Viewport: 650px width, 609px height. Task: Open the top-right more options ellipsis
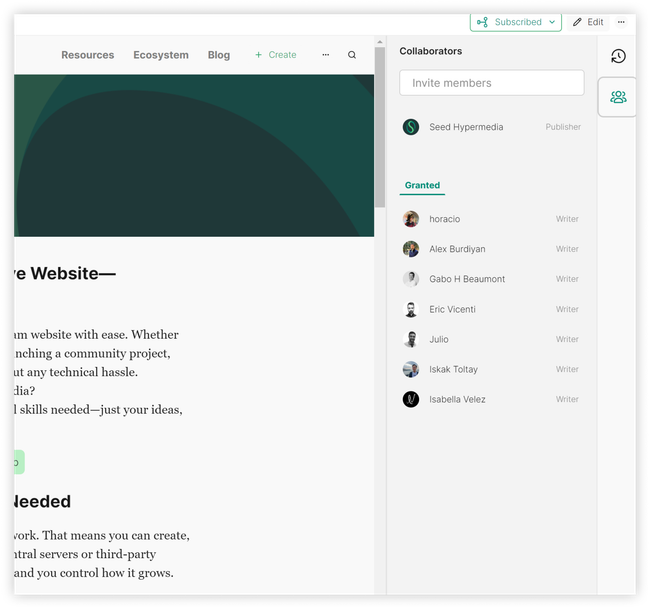621,22
